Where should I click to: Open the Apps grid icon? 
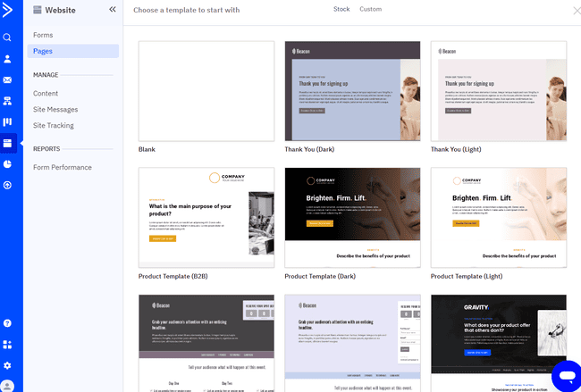pos(7,345)
